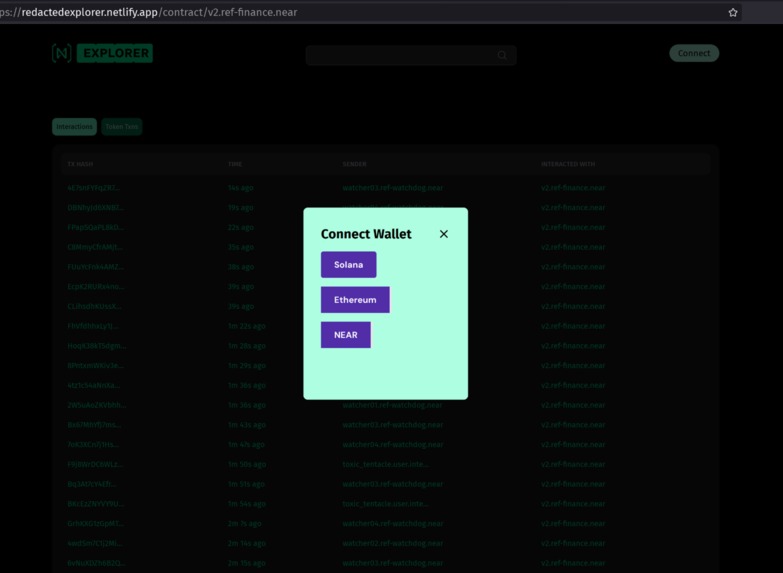Open tx hash in the 2m 14s ago row

click(94, 544)
